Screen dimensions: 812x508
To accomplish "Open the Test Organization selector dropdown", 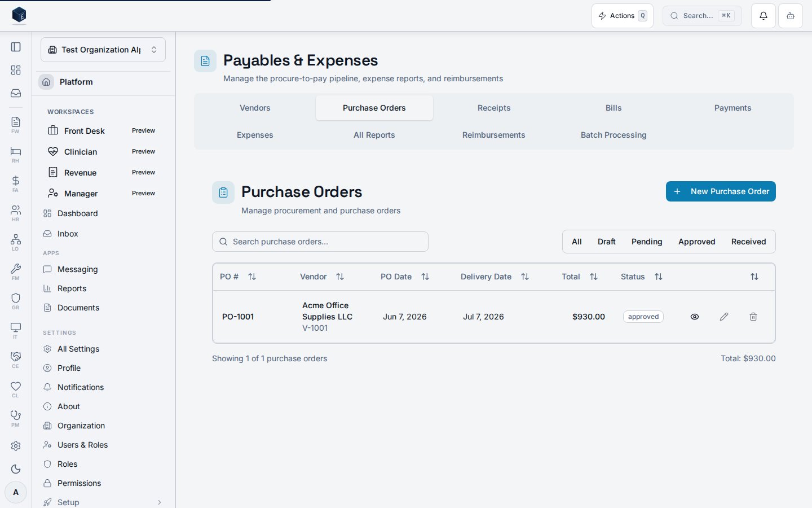I will click(x=103, y=50).
